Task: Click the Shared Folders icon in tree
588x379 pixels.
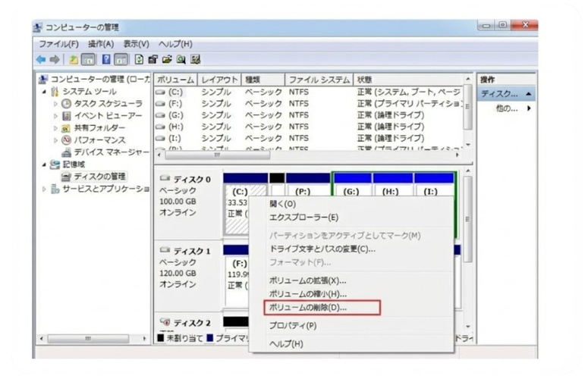Action: (66, 128)
